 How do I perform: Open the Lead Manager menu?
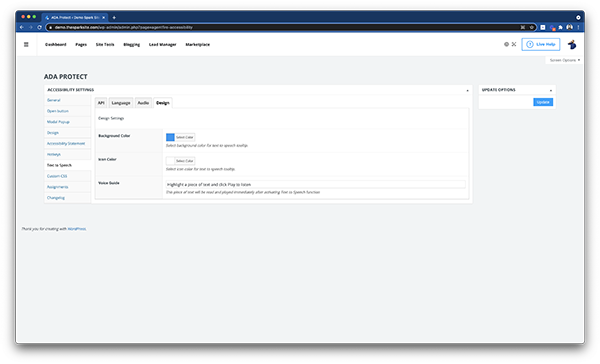[x=163, y=44]
